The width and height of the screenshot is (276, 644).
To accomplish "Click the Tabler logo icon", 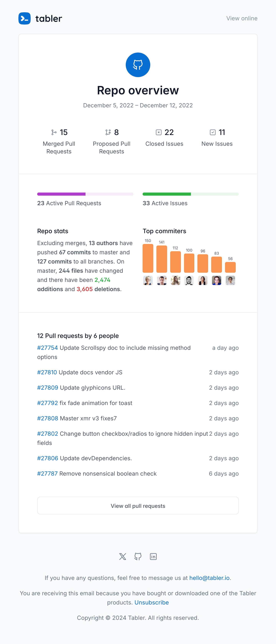I will pos(25,18).
